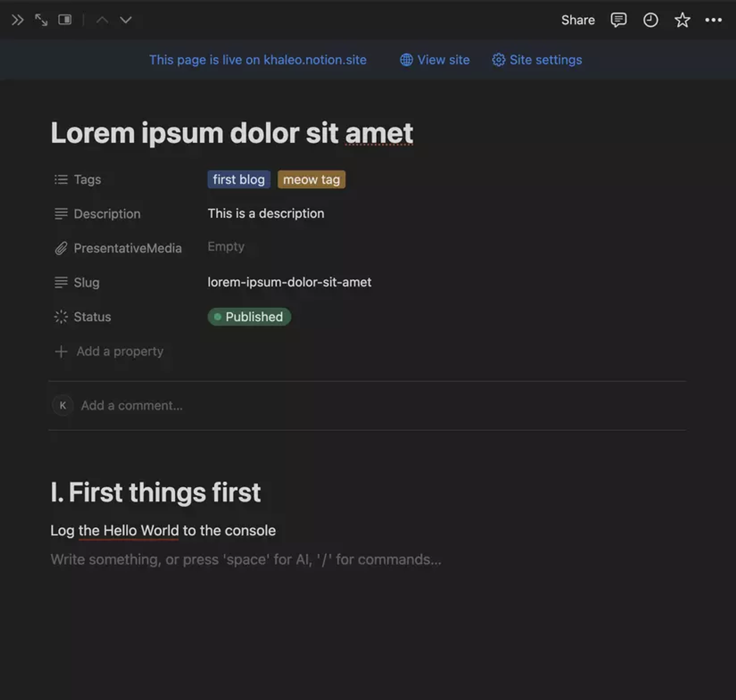Open the comments panel icon
Image resolution: width=736 pixels, height=700 pixels.
pos(618,20)
